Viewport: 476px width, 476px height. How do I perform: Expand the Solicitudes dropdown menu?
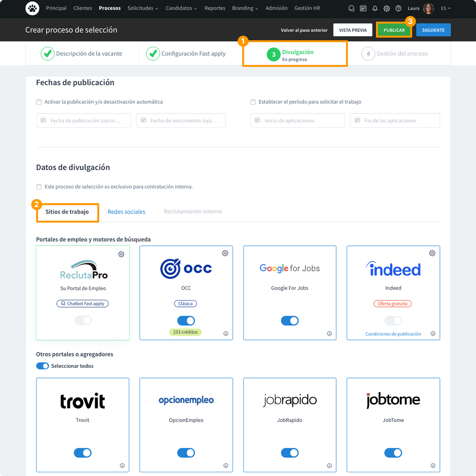[143, 8]
